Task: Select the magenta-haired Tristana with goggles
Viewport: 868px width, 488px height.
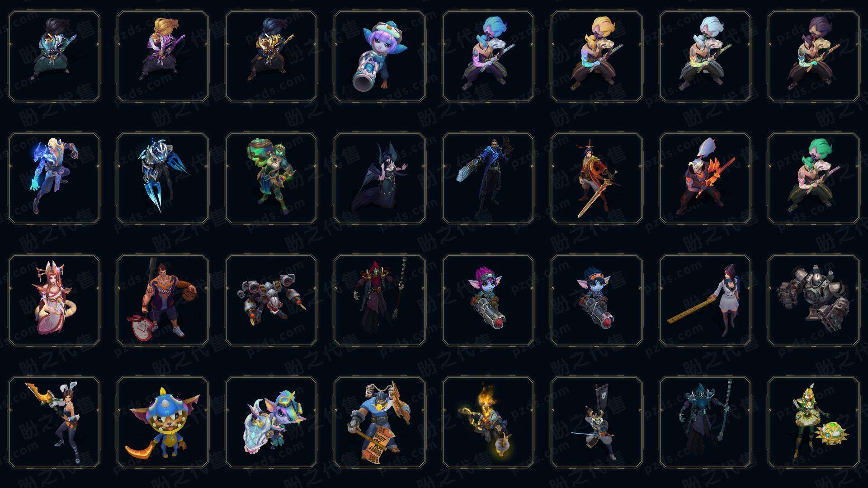Action: tap(488, 300)
